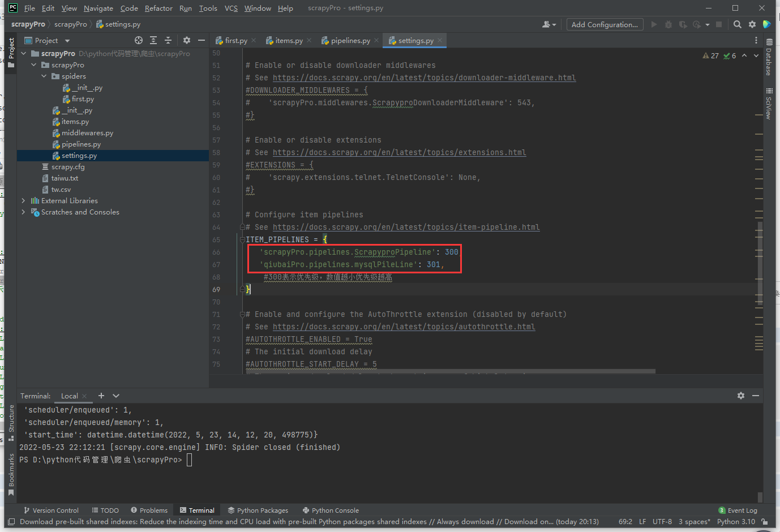Click the Add Configuration button
The width and height of the screenshot is (780, 532).
605,24
